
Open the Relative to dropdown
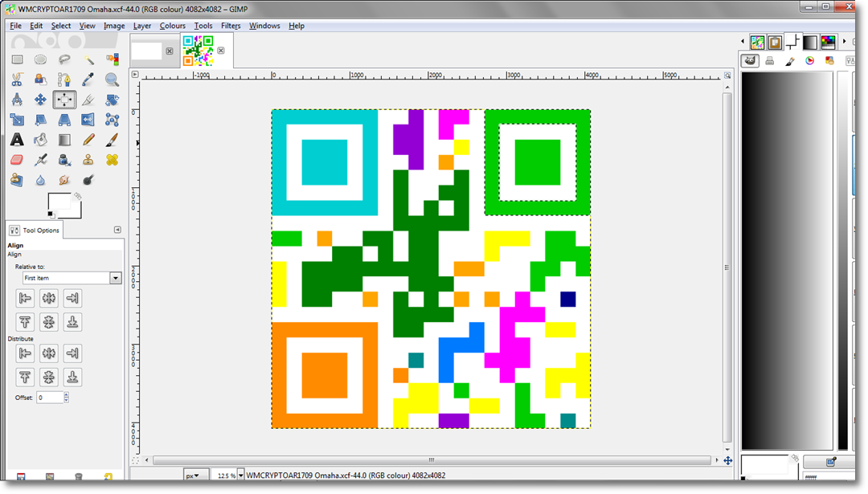[x=72, y=278]
